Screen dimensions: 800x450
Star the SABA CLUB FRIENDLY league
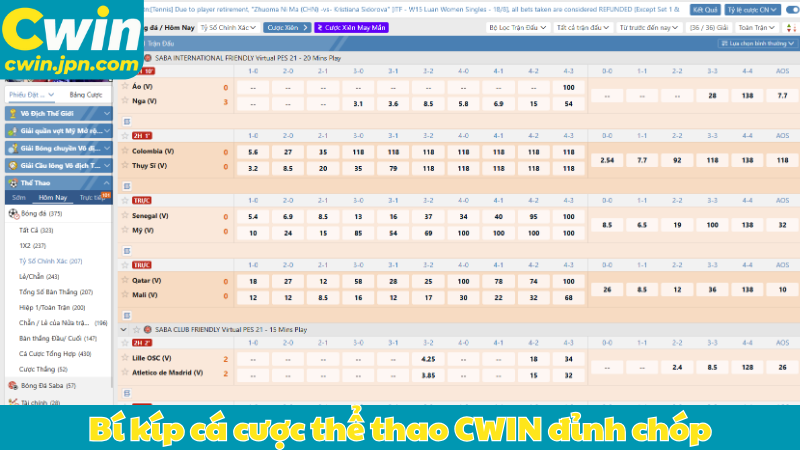[135, 328]
